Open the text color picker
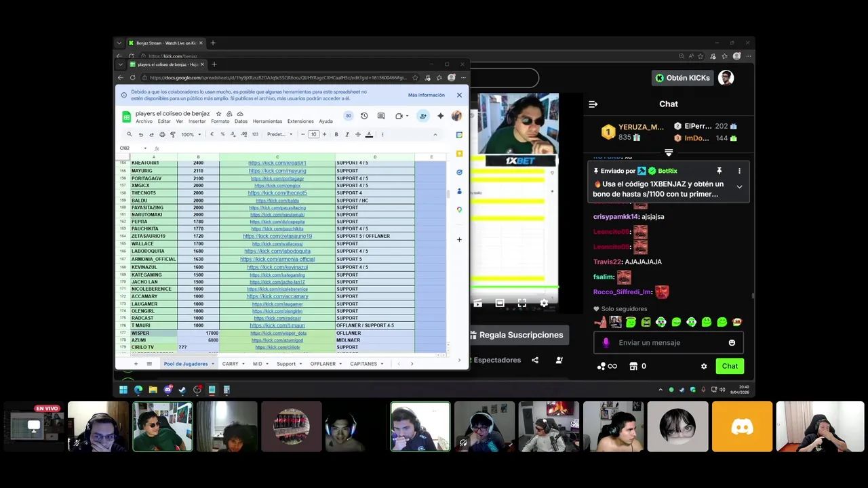Viewport: 868px width, 488px height. pyautogui.click(x=369, y=134)
